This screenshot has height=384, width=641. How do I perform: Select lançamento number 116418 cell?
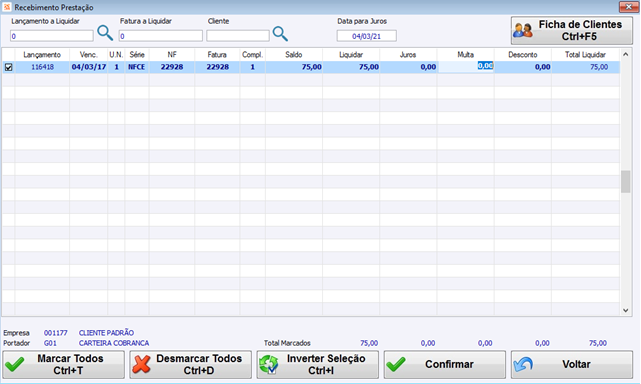(x=43, y=67)
